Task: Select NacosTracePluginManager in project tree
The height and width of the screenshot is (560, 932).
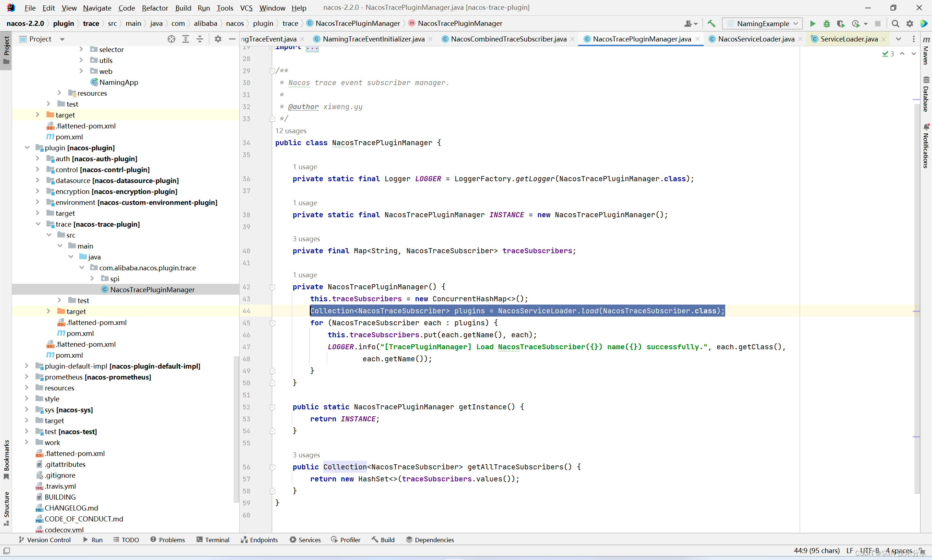Action: point(152,289)
